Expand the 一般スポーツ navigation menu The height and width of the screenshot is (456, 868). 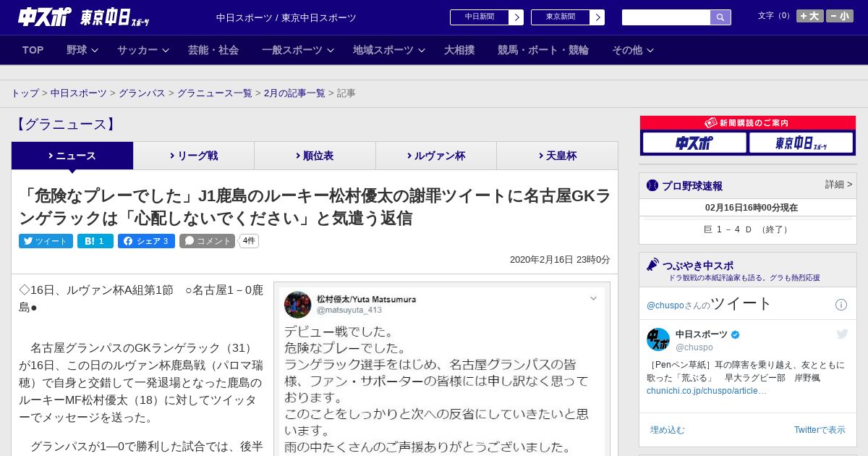tap(298, 50)
